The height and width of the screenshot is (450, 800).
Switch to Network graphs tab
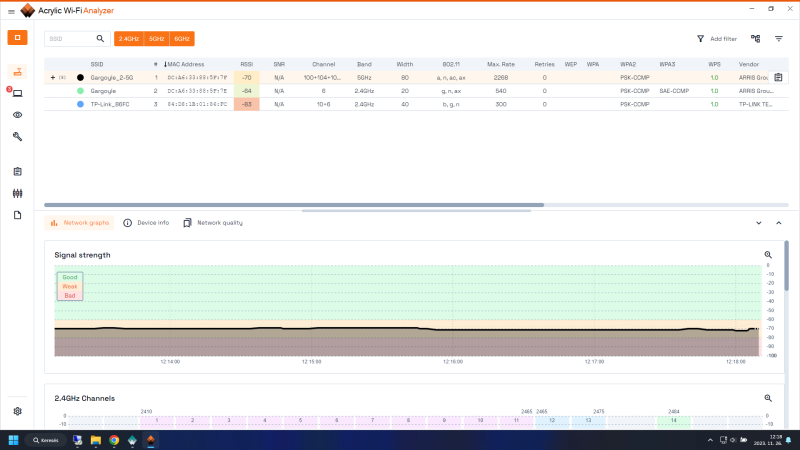click(80, 223)
